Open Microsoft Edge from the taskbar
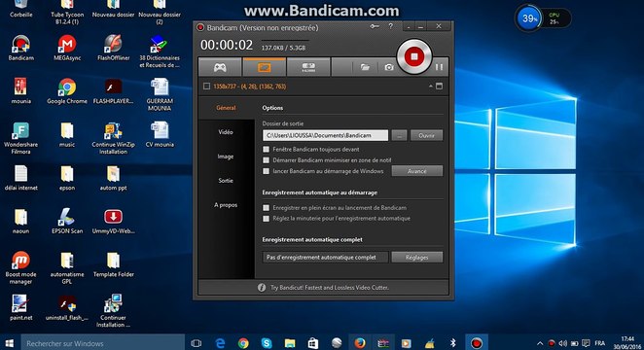The width and height of the screenshot is (644, 350). pos(220,343)
